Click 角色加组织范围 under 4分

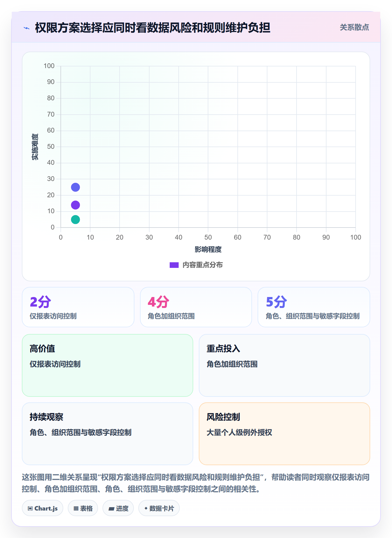(x=171, y=316)
